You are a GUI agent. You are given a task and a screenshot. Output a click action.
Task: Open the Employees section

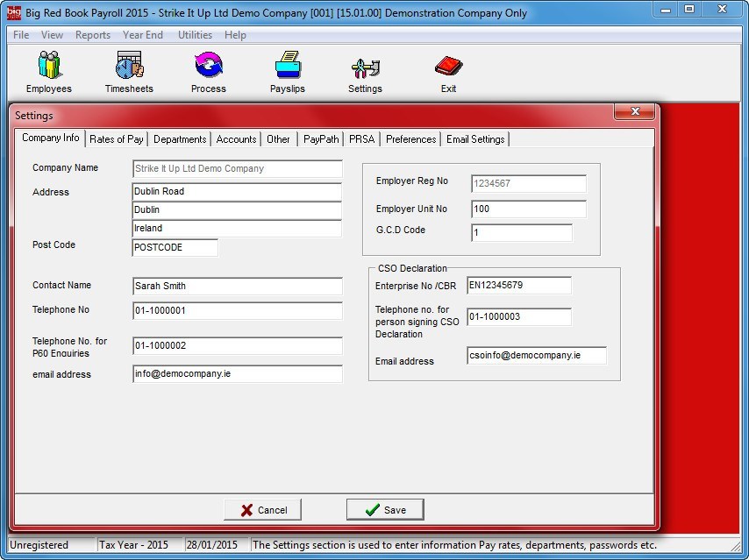[x=48, y=72]
